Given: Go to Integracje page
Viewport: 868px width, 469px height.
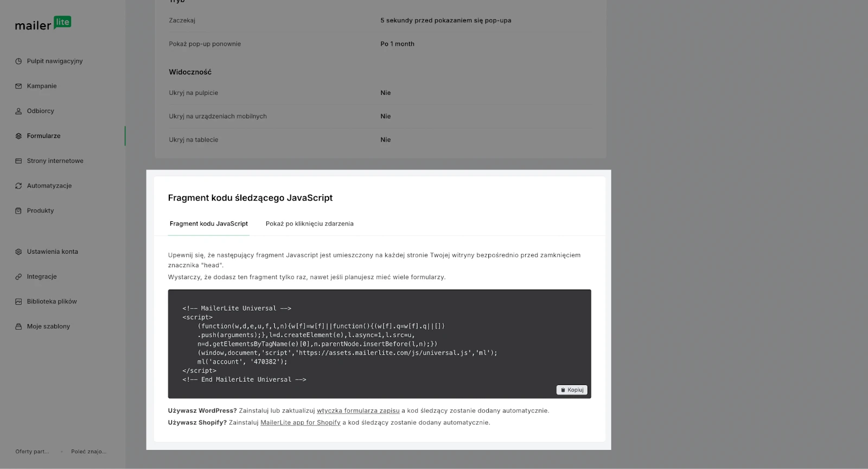Looking at the screenshot, I should (42, 277).
